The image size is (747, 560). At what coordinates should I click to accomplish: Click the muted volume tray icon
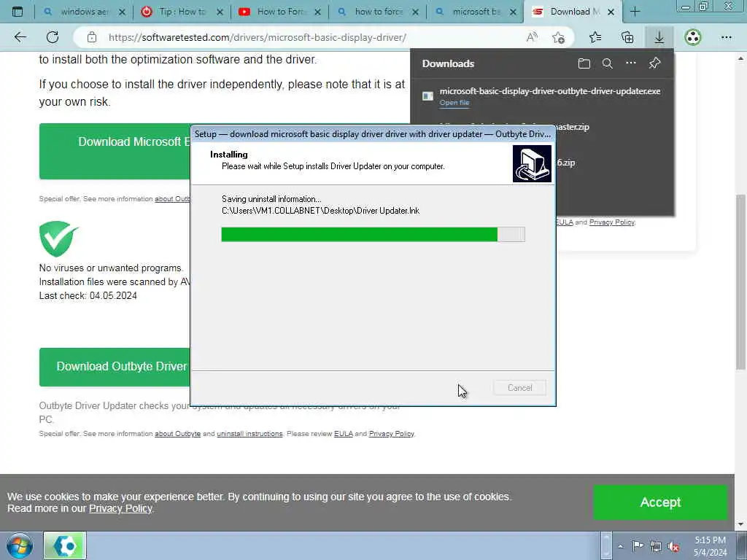(x=673, y=546)
